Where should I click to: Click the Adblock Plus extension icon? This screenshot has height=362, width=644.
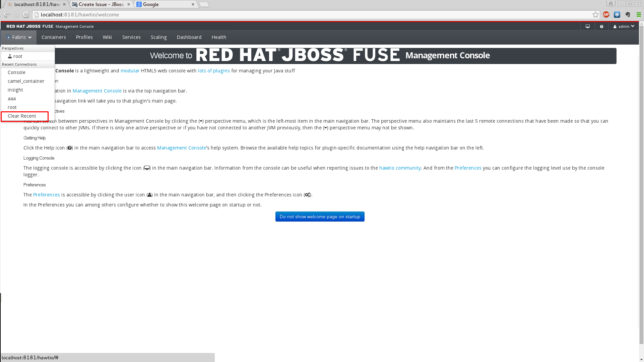(606, 14)
